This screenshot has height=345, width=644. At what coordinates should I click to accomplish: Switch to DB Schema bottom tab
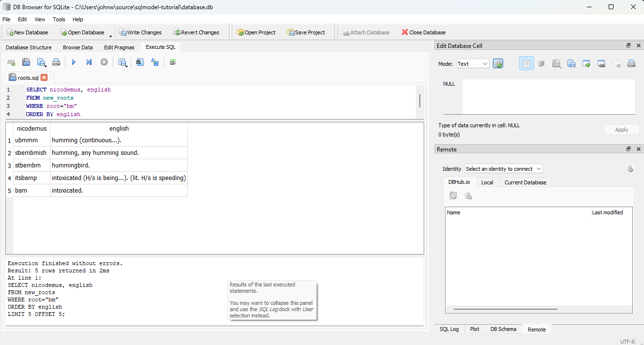pos(503,329)
